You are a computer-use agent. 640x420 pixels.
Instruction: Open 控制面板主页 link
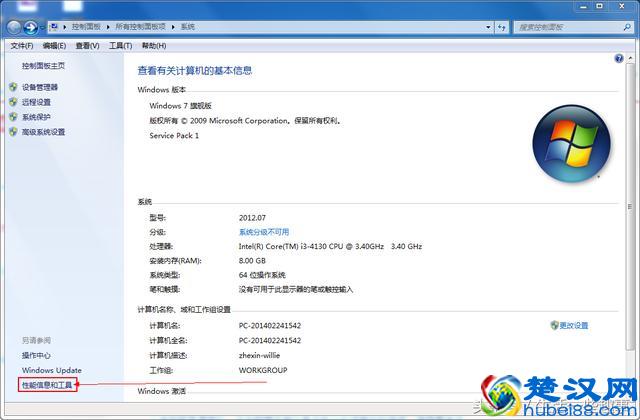(x=43, y=66)
